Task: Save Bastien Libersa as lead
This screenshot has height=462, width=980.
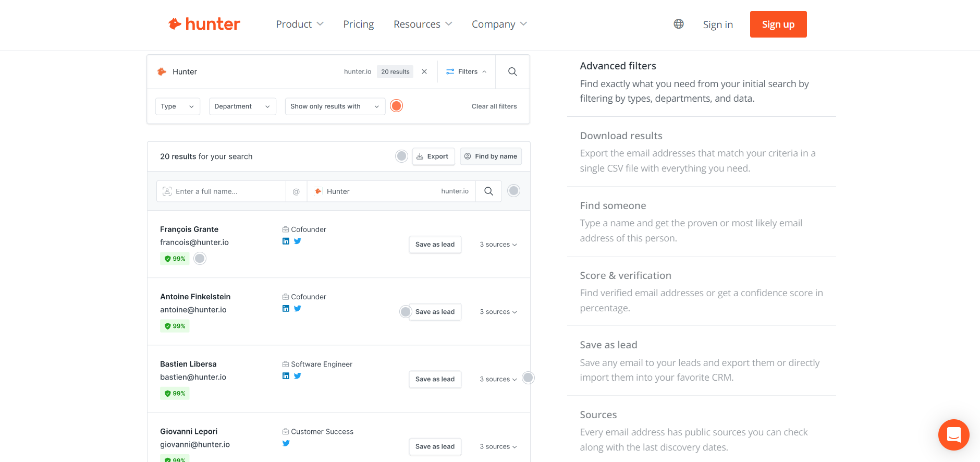Action: [435, 379]
